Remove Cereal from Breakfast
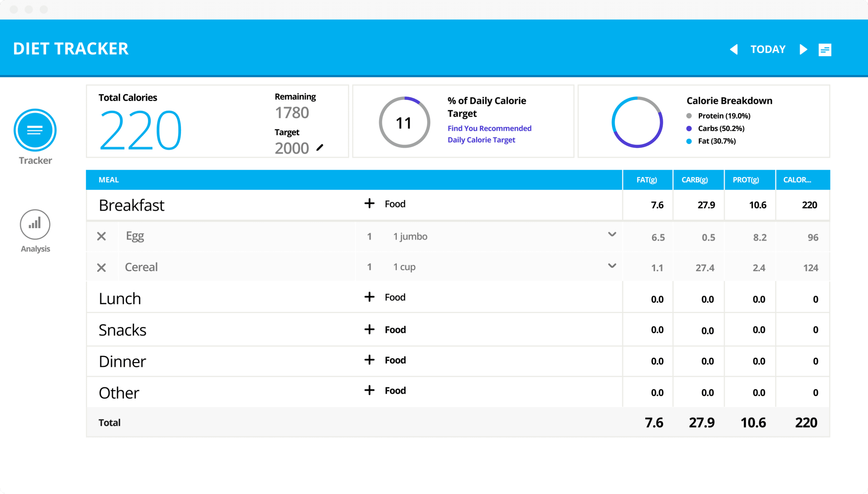Screen dimensions: 868x494 pyautogui.click(x=101, y=268)
